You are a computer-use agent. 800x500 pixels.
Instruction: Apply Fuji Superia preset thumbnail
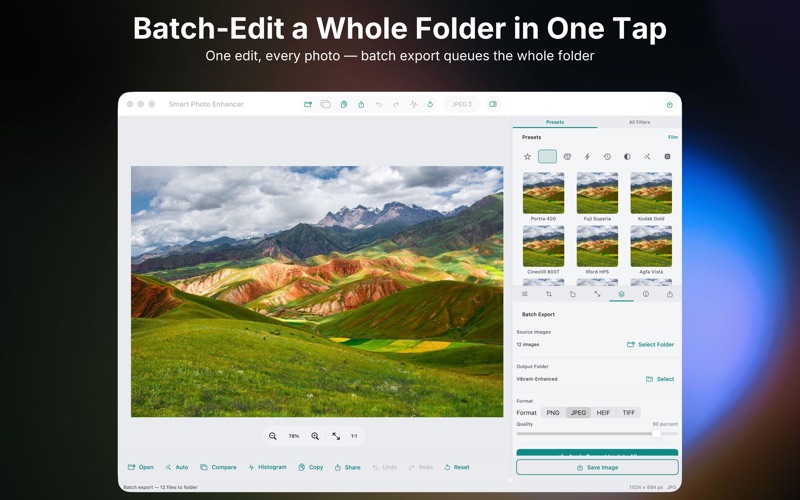pyautogui.click(x=597, y=193)
